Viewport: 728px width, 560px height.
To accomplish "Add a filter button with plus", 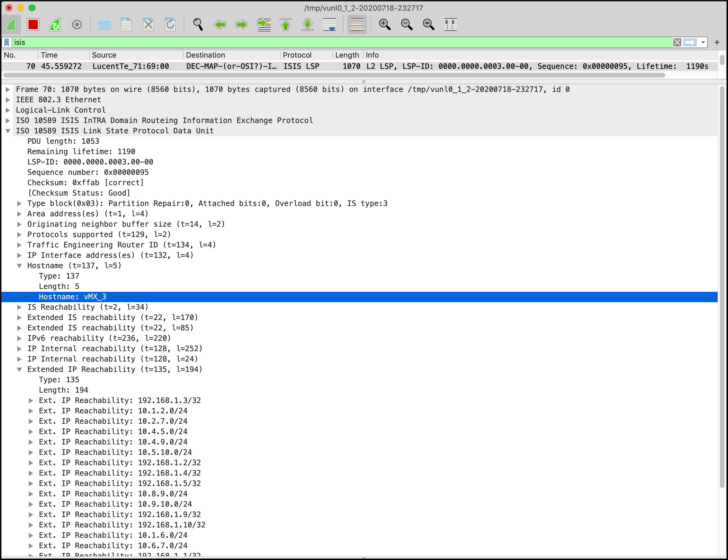I will click(x=717, y=42).
